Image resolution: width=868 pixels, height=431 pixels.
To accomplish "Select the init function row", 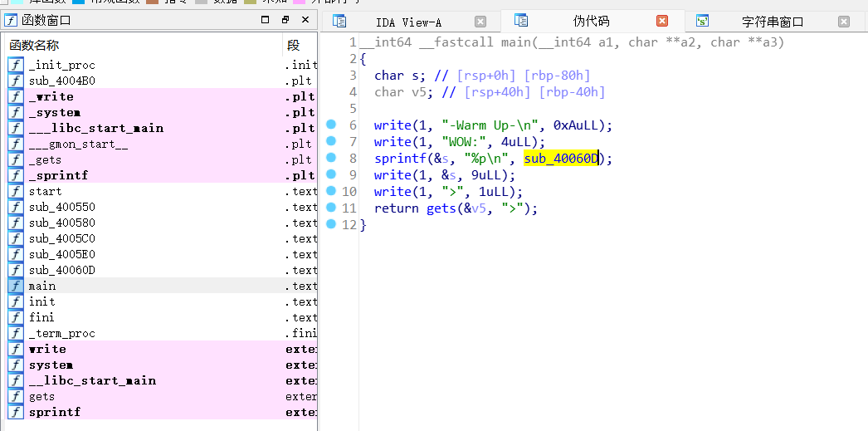I will point(162,302).
